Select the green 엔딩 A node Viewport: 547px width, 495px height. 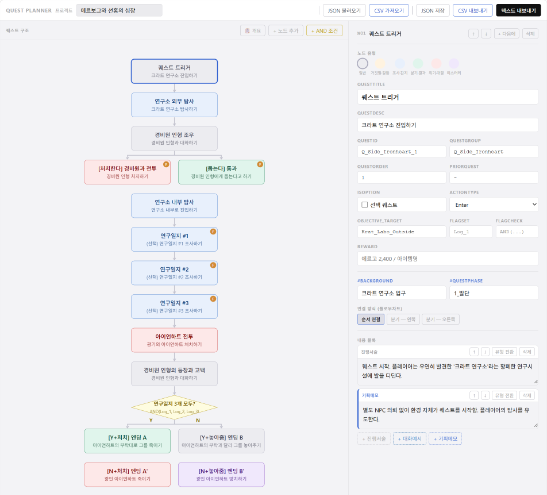127,441
